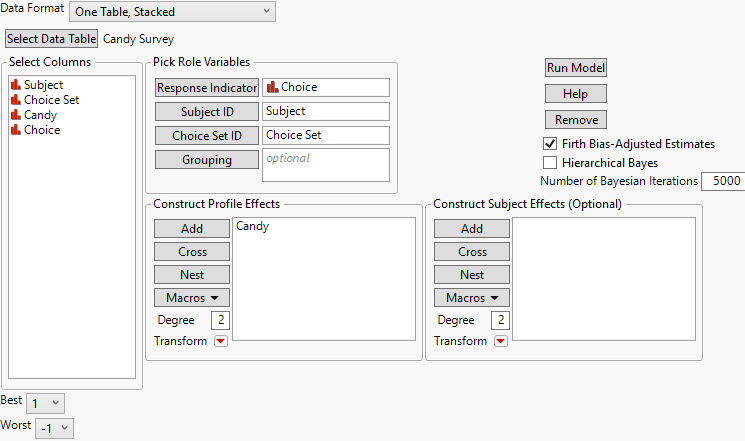This screenshot has width=745, height=441.
Task: Open the Worst value dropdown
Action: [x=54, y=428]
